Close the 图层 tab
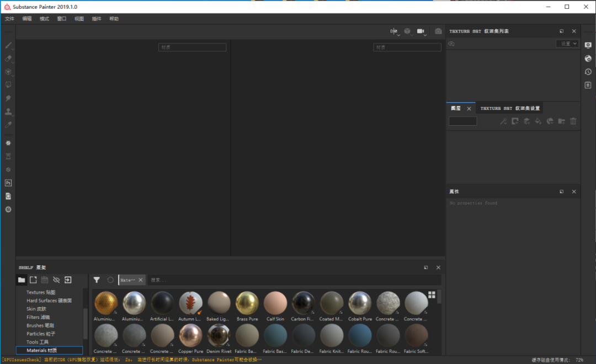The image size is (596, 364). 469,109
